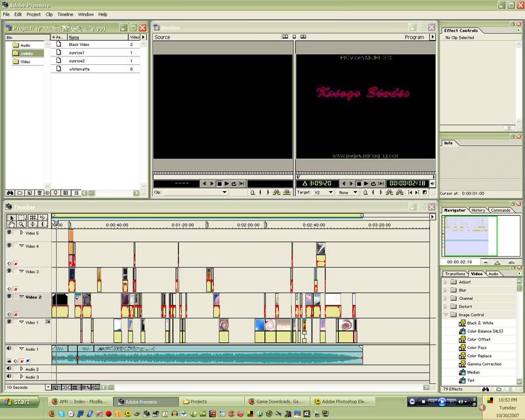
Task: Click the trash Delete icon in Project window
Action: tap(41, 192)
